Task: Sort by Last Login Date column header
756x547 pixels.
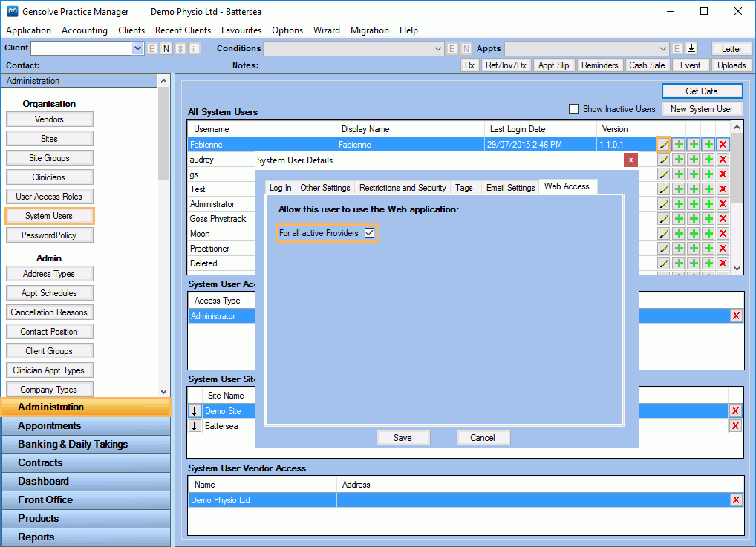Action: click(541, 129)
